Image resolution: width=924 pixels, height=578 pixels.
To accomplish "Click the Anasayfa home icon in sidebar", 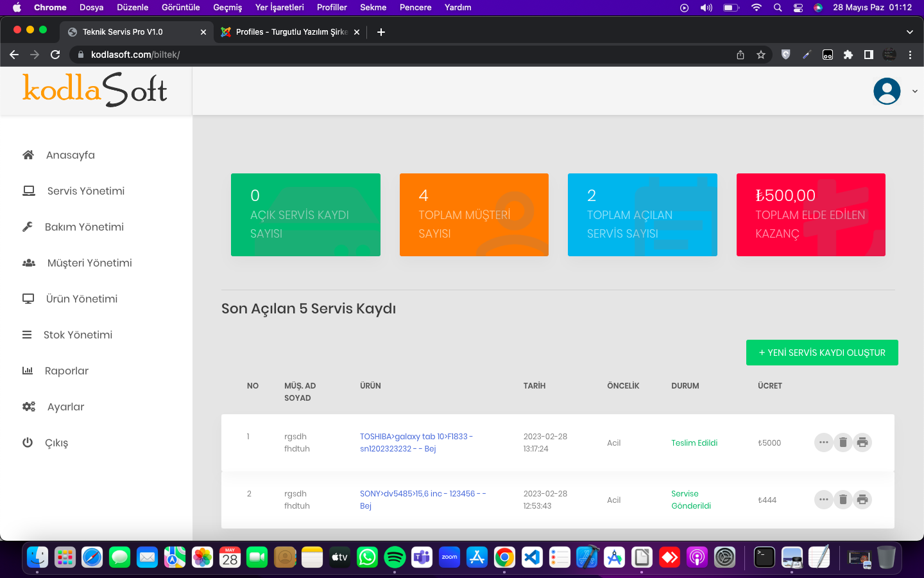I will coord(28,155).
